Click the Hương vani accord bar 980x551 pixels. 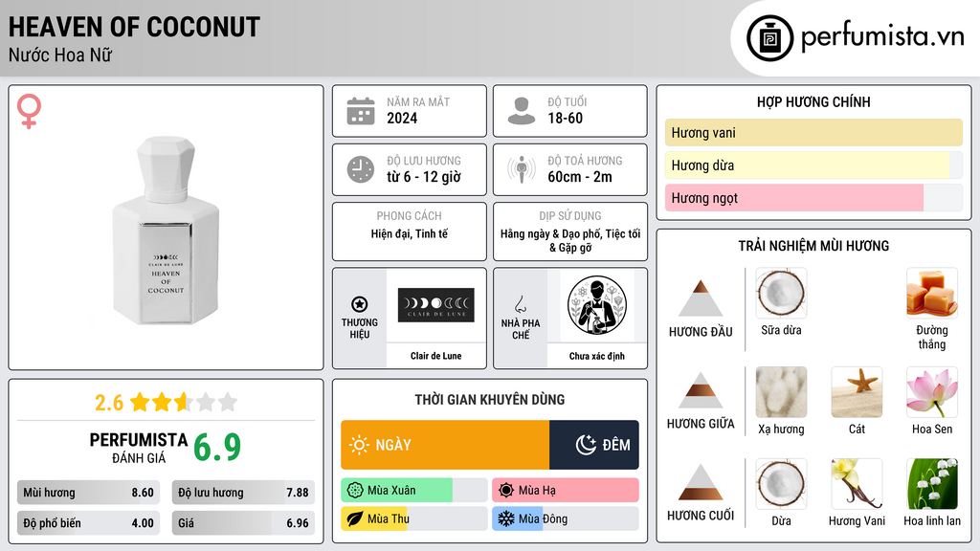click(813, 132)
